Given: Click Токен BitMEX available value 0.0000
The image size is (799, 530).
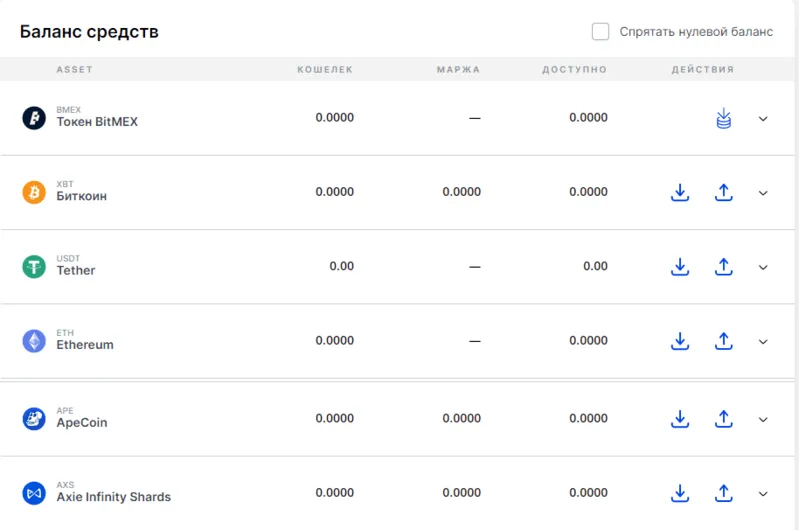Looking at the screenshot, I should click(x=589, y=118).
